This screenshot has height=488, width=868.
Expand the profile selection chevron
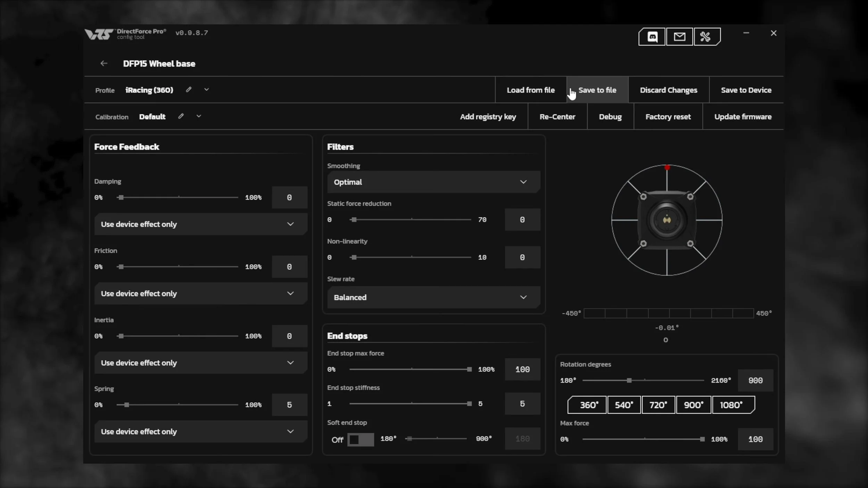pyautogui.click(x=207, y=90)
